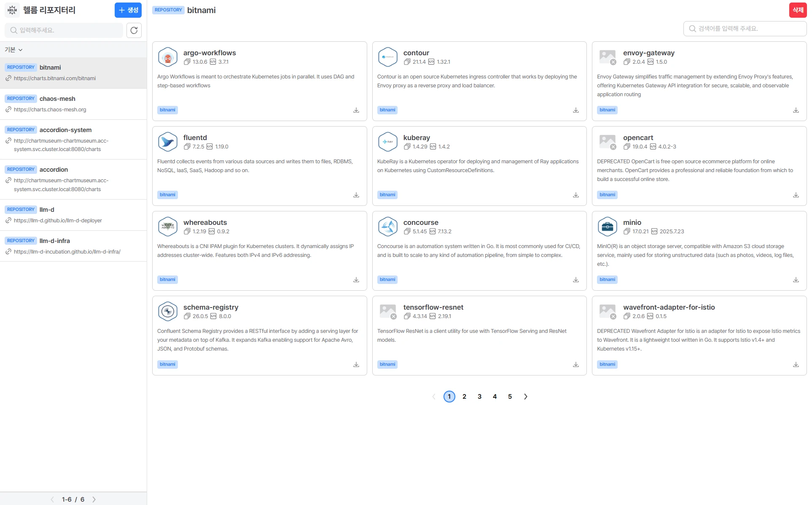Download the argo-workflows chart
This screenshot has height=505, width=812.
tap(356, 110)
